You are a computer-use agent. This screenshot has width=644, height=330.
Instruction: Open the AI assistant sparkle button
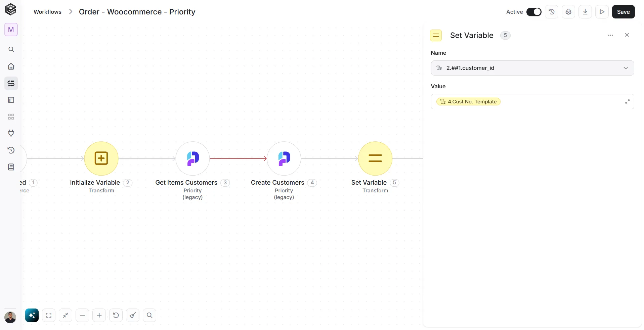point(32,315)
